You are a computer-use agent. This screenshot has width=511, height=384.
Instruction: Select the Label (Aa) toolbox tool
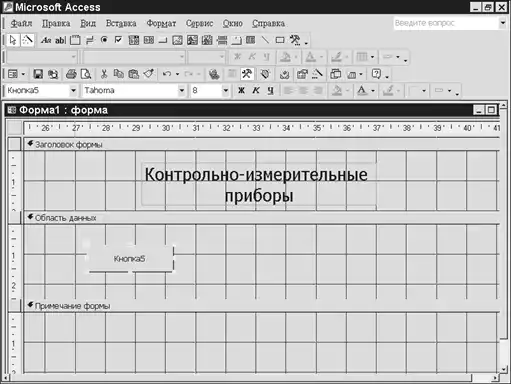pyautogui.click(x=46, y=40)
